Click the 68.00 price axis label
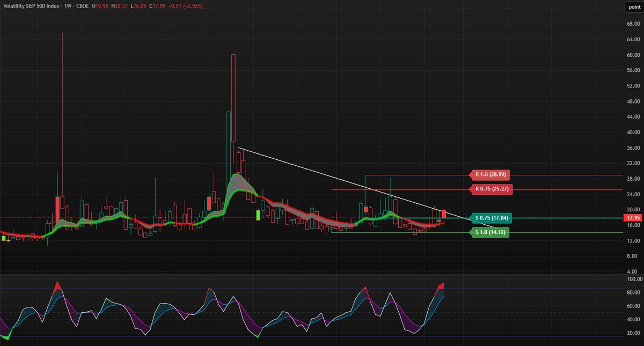Screen dimensions: 644x346 (632, 24)
